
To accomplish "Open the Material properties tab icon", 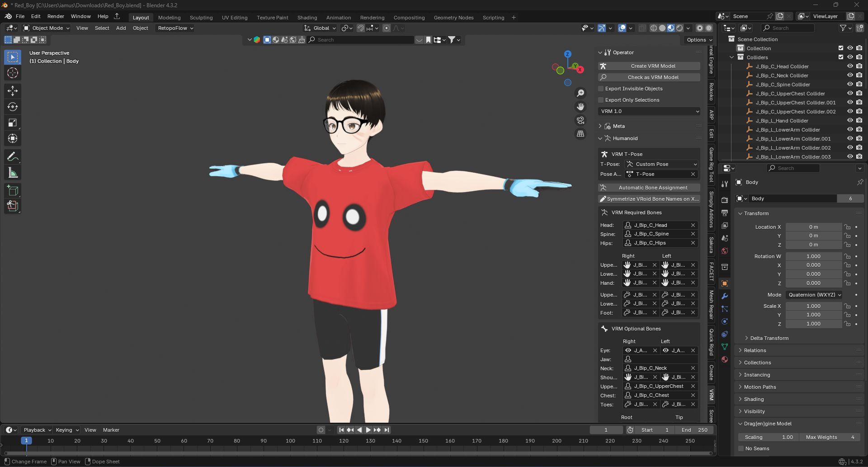I will [725, 359].
